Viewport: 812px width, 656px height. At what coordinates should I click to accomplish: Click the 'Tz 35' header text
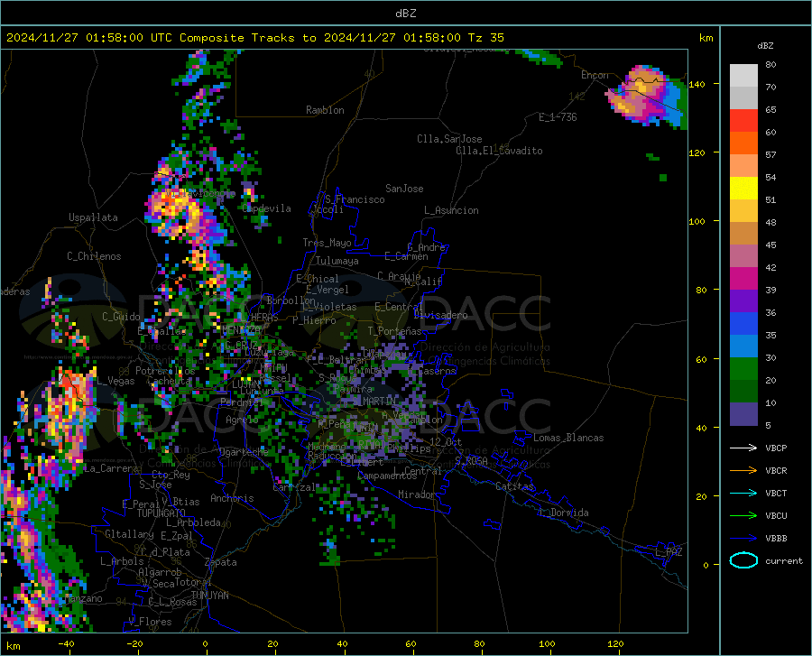[485, 38]
